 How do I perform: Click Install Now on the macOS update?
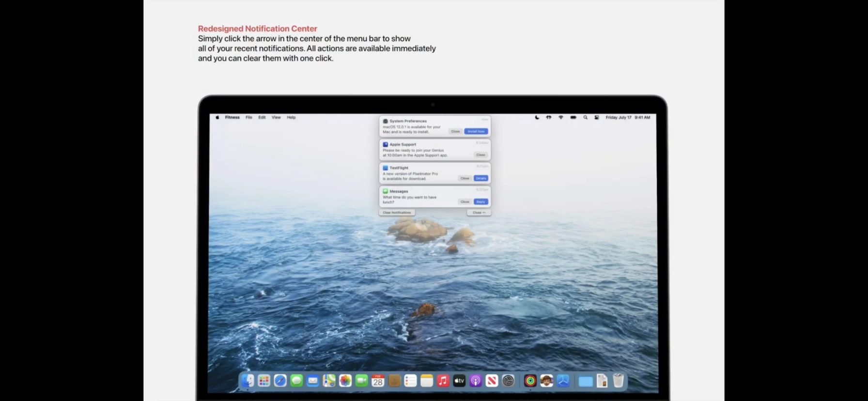click(476, 131)
